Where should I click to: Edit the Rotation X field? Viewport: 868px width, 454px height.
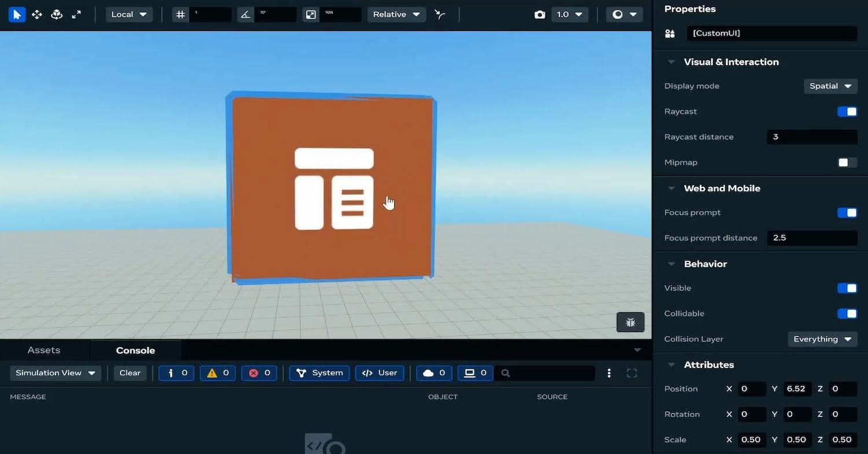click(x=752, y=414)
